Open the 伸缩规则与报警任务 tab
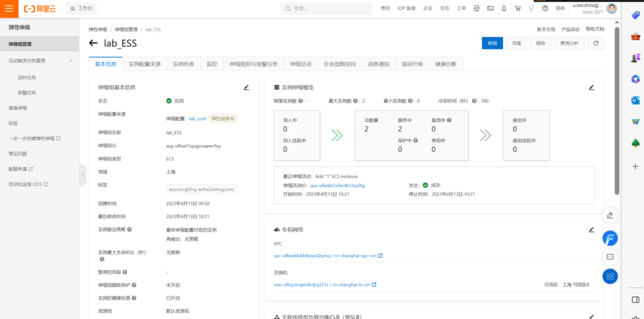This screenshot has height=319, width=644. pyautogui.click(x=254, y=64)
